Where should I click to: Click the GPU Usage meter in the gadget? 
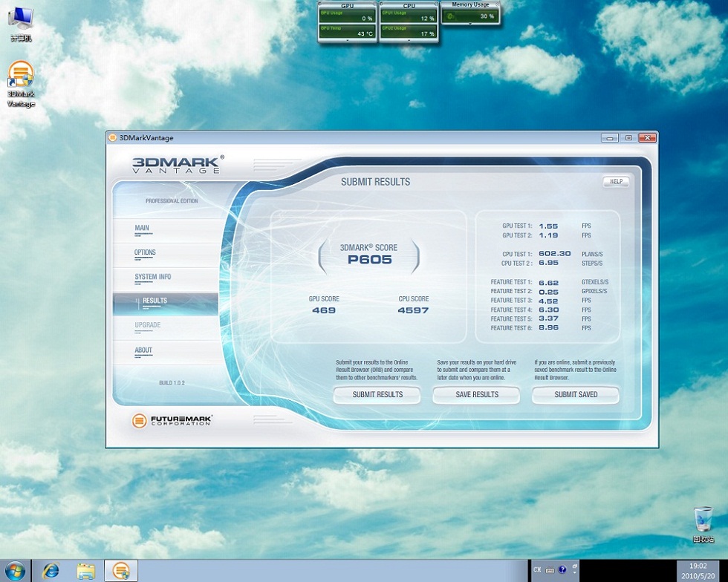point(347,16)
